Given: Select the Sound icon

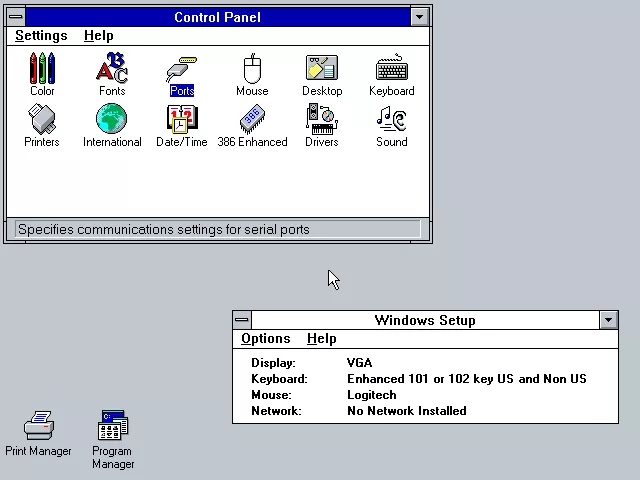Looking at the screenshot, I should [391, 121].
